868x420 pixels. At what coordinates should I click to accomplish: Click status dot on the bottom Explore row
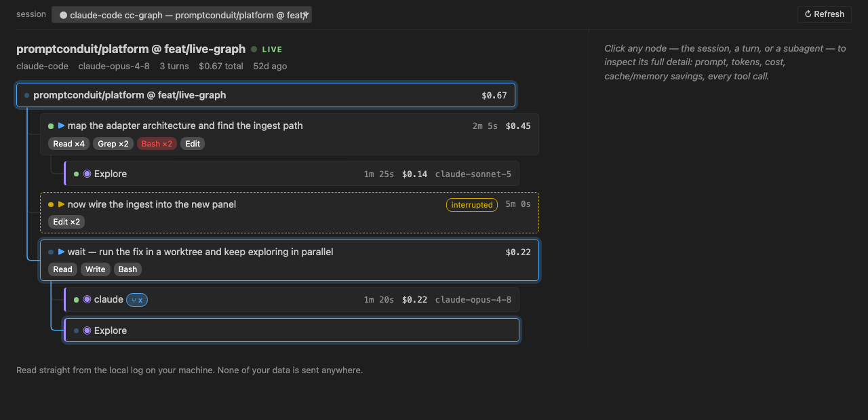76,330
